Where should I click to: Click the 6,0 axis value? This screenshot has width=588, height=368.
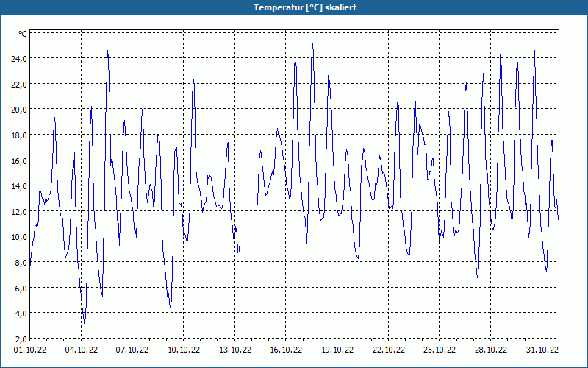pyautogui.click(x=21, y=288)
